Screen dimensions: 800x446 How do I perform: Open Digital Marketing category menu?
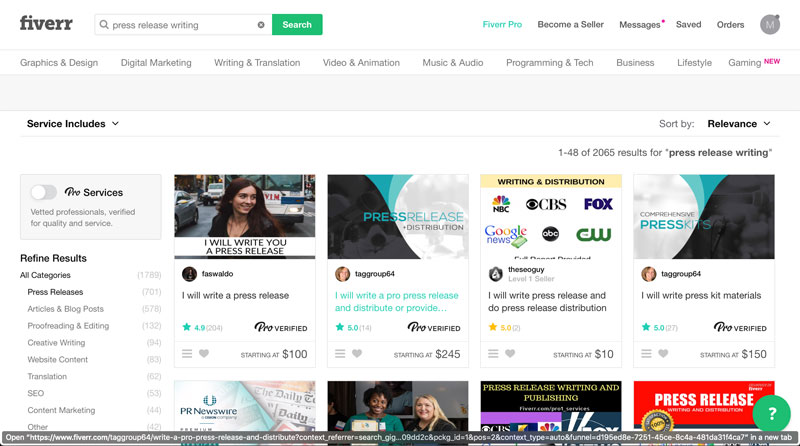coord(156,63)
